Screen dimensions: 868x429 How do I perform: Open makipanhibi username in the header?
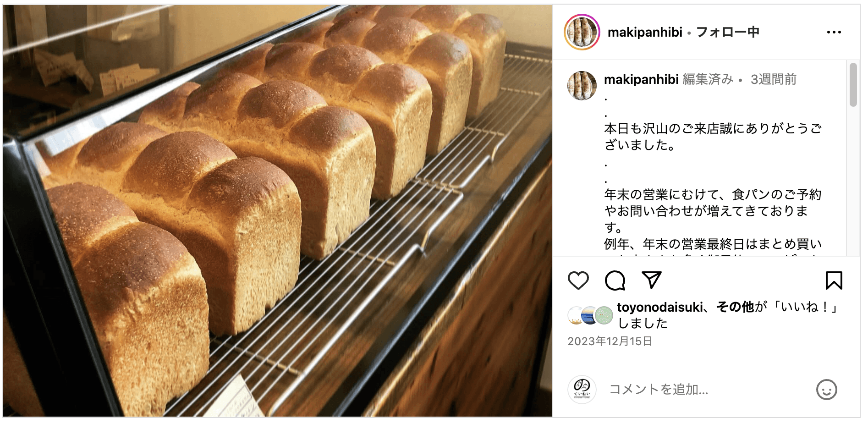pos(644,32)
